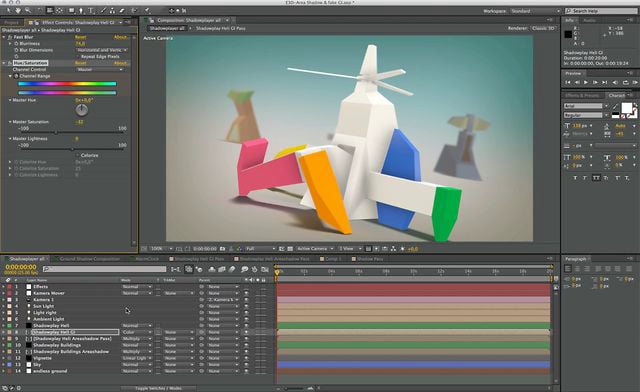Toggle transparency grid in the viewer
The height and width of the screenshot is (392, 640).
click(290, 249)
